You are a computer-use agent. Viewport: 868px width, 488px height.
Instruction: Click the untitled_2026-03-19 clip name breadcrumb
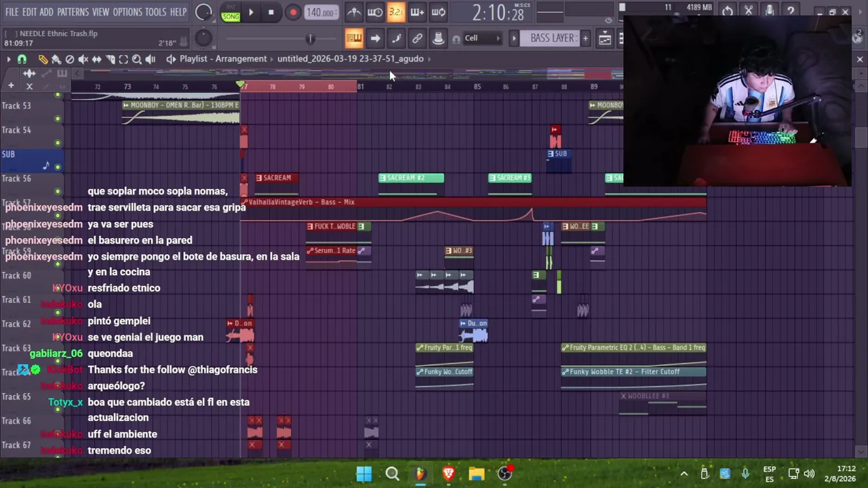pyautogui.click(x=350, y=59)
